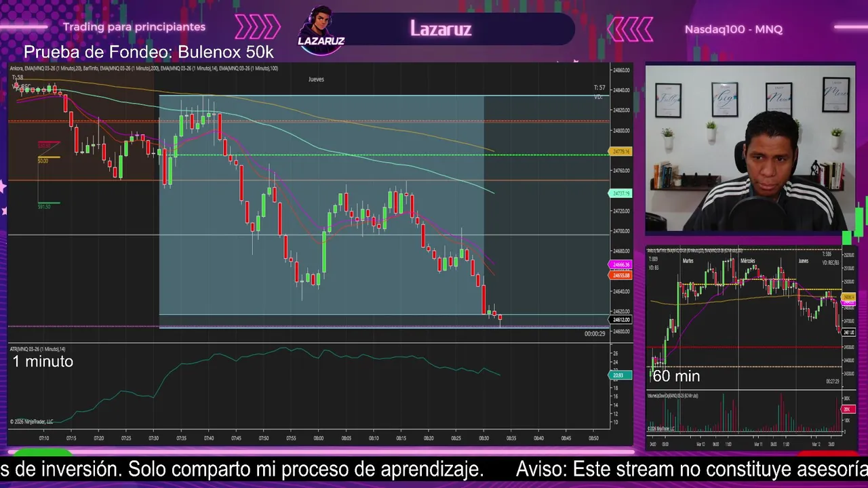Click the T: 57 label in main chart
This screenshot has width=868, height=488.
pos(599,87)
